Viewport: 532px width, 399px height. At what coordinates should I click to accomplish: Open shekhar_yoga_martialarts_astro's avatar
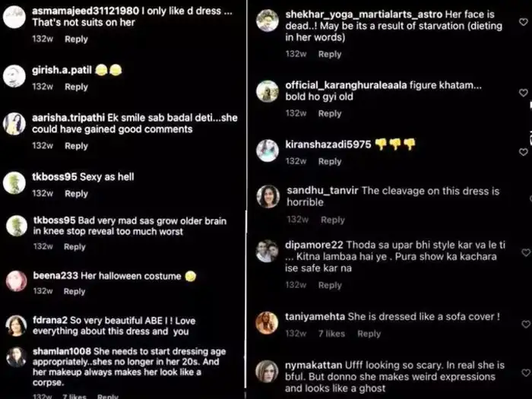[x=268, y=21]
